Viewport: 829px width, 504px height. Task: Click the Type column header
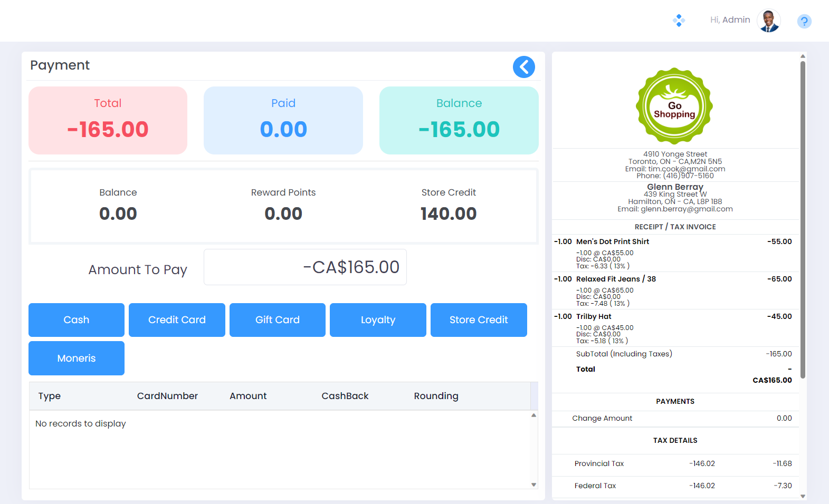click(x=50, y=396)
